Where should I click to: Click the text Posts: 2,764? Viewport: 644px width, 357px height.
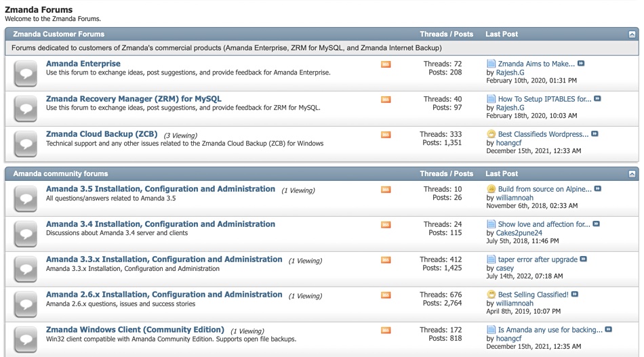click(443, 303)
